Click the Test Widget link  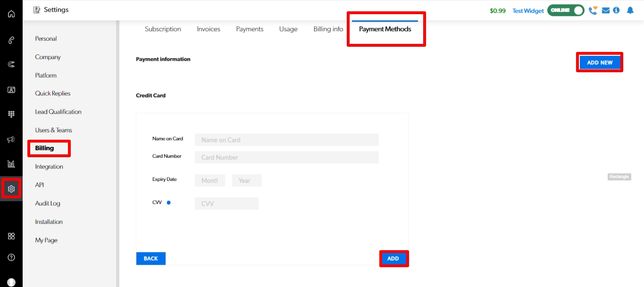pos(528,11)
